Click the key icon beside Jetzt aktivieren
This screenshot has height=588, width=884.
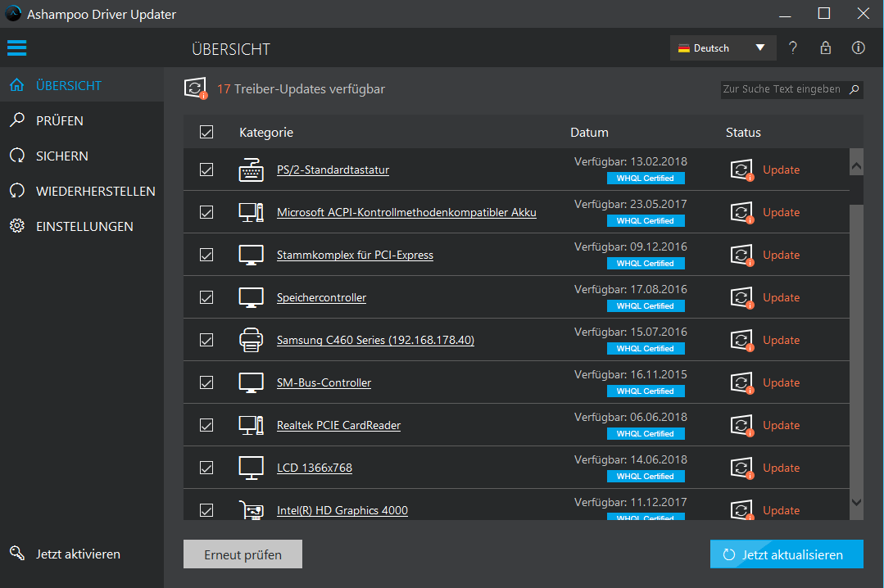click(17, 554)
